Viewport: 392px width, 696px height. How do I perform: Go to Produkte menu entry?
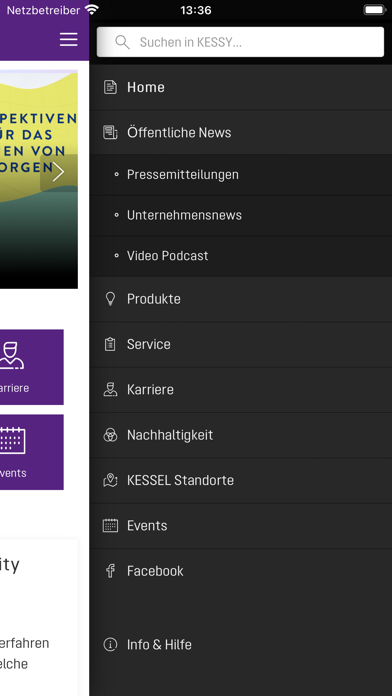tap(241, 299)
